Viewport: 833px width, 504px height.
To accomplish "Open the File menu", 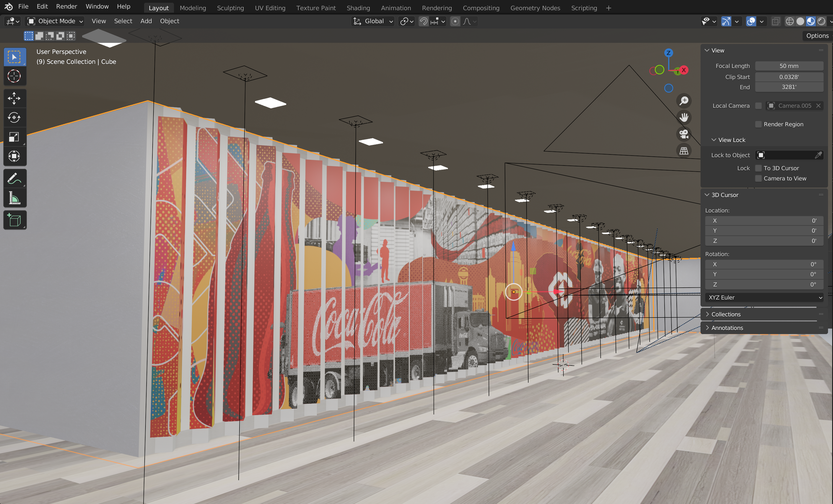I will point(23,6).
